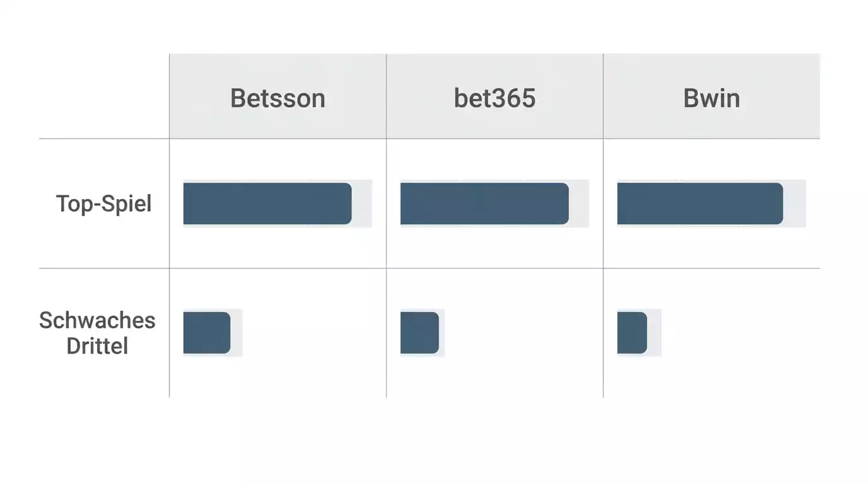The height and width of the screenshot is (484, 868).
Task: Click the empty top-left corner cell of the table
Action: (x=104, y=96)
